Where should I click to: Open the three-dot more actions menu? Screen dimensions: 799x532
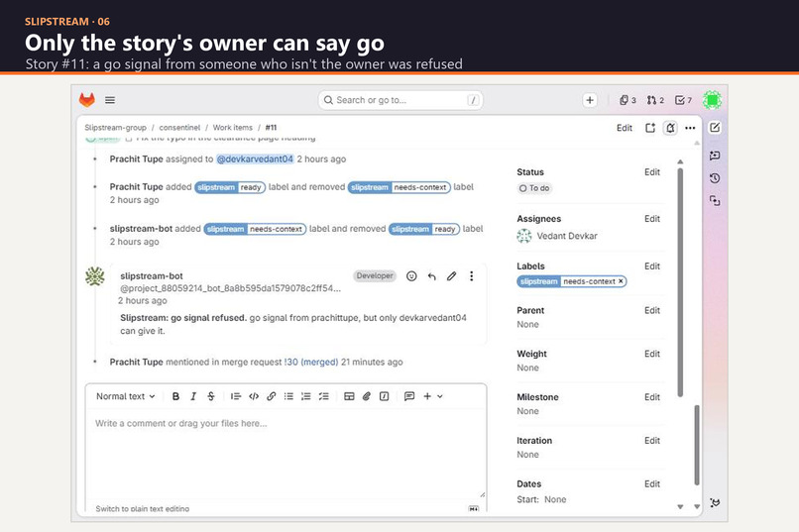(x=690, y=128)
